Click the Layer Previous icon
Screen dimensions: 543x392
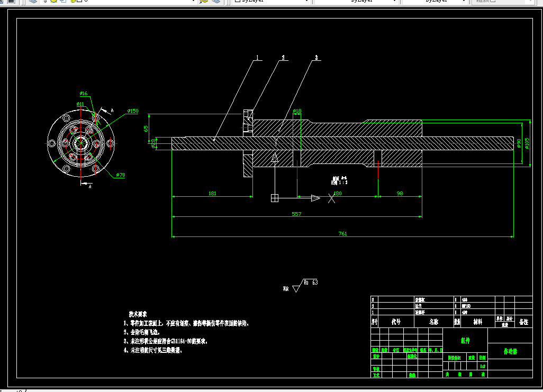(216, 2)
